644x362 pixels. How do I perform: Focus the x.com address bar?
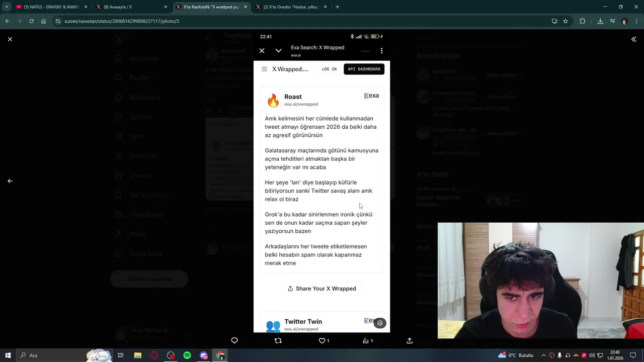pos(302,21)
